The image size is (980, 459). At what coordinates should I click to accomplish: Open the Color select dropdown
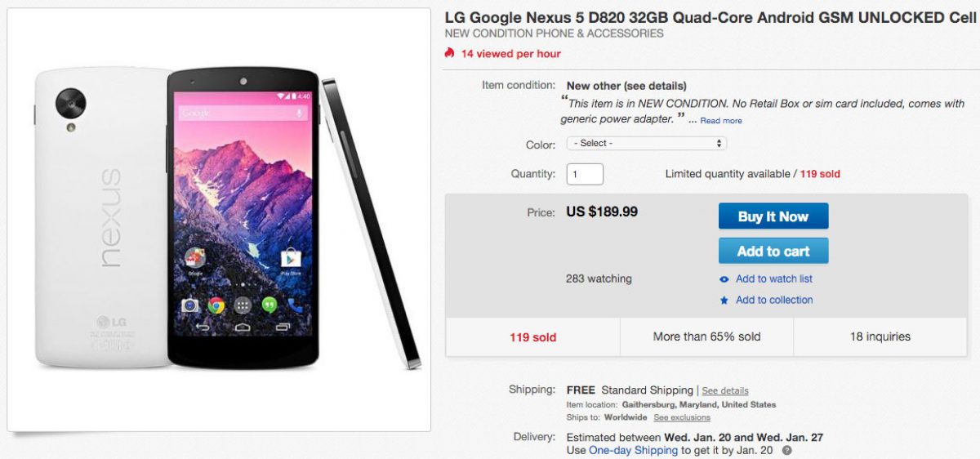coord(646,144)
